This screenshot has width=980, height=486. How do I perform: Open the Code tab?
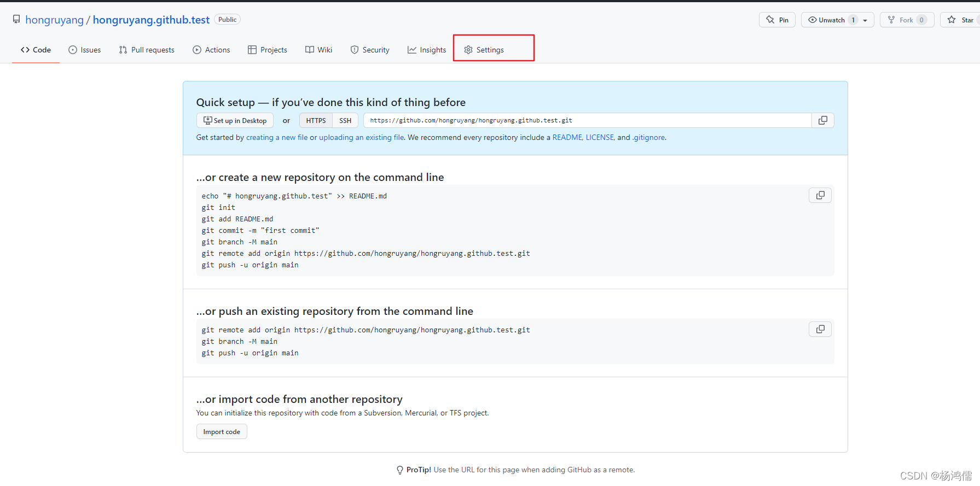[36, 50]
